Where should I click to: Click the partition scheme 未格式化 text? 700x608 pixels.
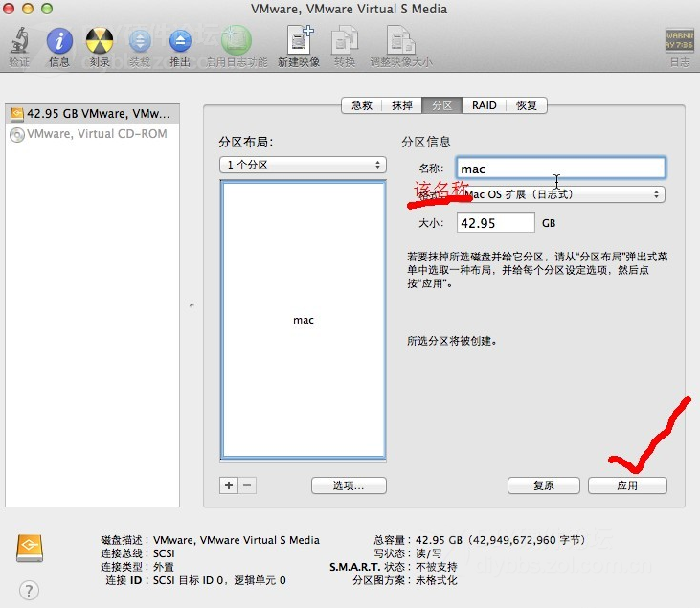pos(436,580)
